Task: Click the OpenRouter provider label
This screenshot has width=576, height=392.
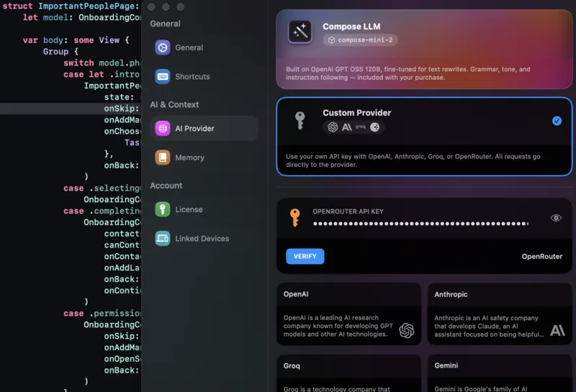Action: click(x=542, y=257)
